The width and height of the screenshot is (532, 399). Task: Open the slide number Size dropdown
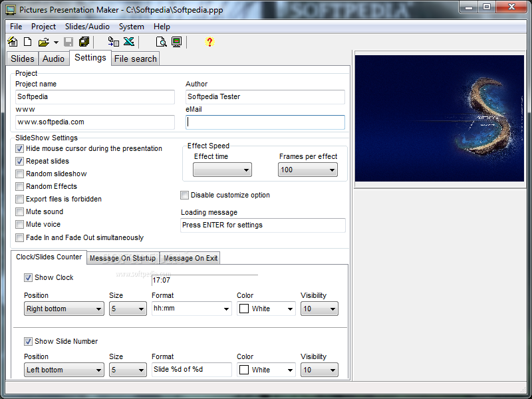128,370
